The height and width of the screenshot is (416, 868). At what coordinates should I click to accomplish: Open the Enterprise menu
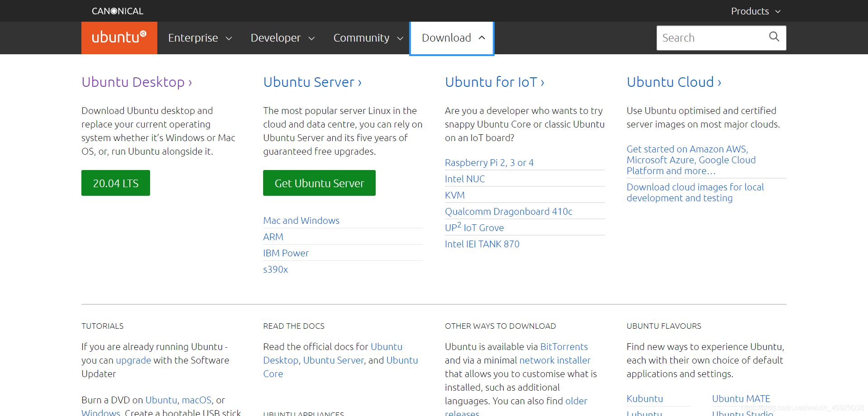click(x=200, y=38)
